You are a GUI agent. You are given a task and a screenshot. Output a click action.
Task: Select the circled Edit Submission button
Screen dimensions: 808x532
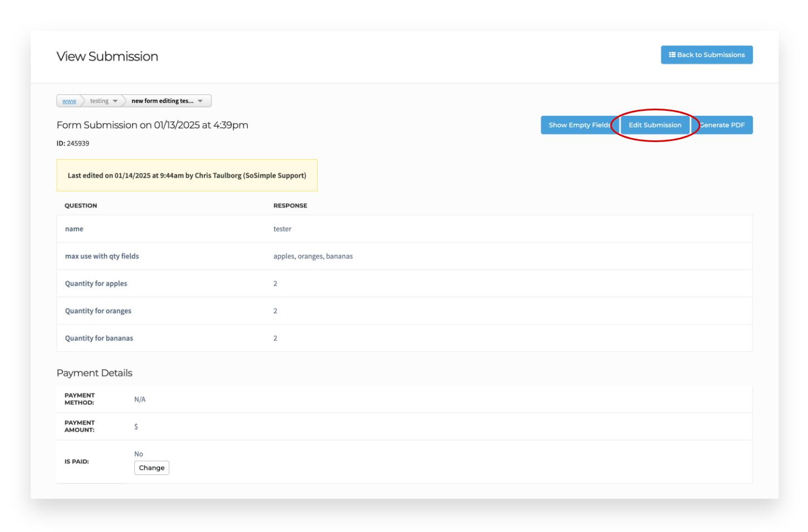(655, 125)
